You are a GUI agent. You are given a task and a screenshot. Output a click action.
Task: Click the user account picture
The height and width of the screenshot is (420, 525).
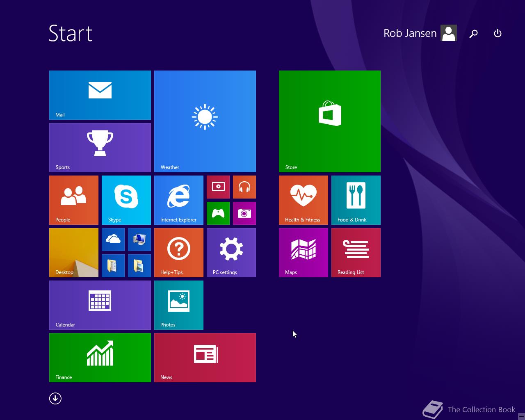point(449,33)
